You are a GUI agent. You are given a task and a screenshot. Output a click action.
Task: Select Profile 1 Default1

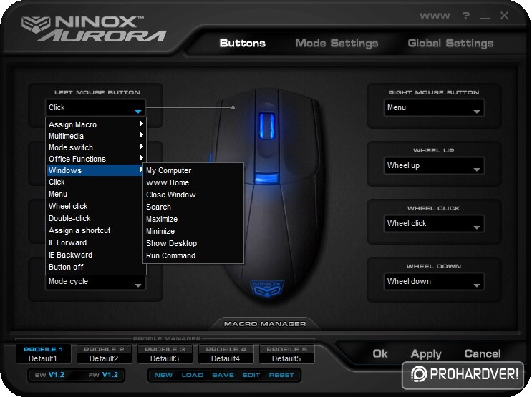click(43, 354)
